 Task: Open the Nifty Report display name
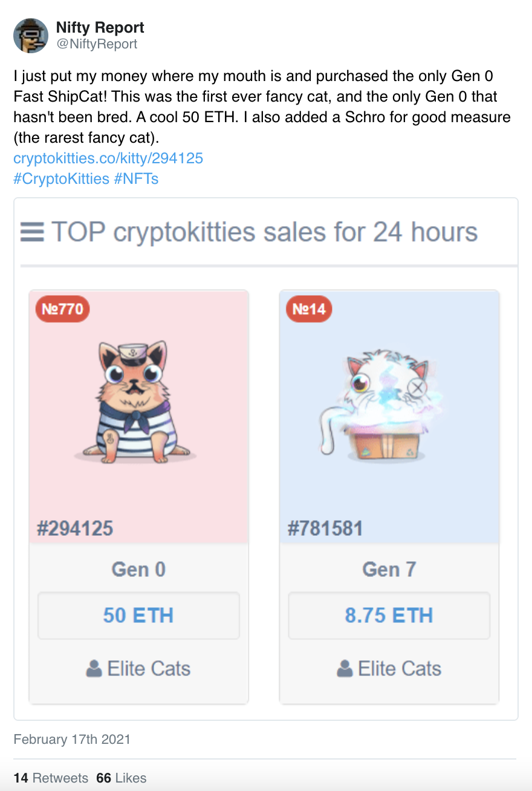pyautogui.click(x=100, y=28)
